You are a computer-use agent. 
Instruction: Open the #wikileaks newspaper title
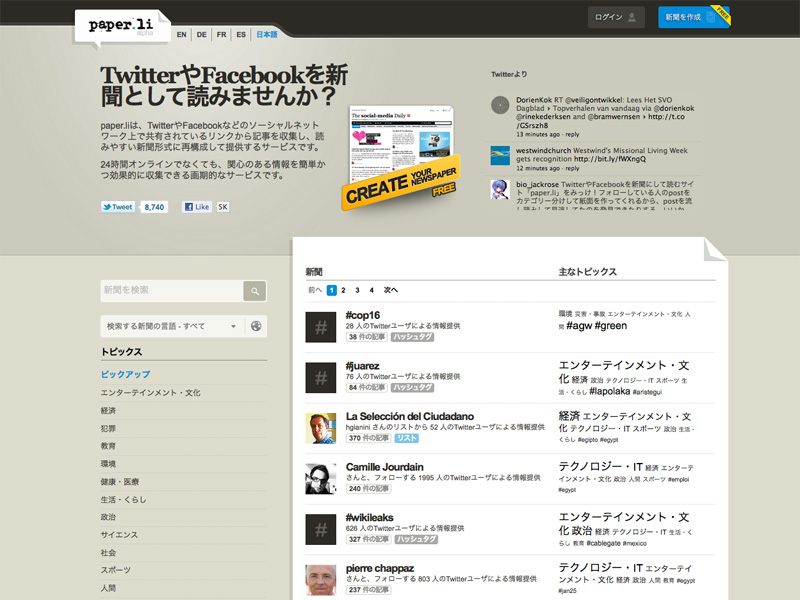tap(369, 517)
